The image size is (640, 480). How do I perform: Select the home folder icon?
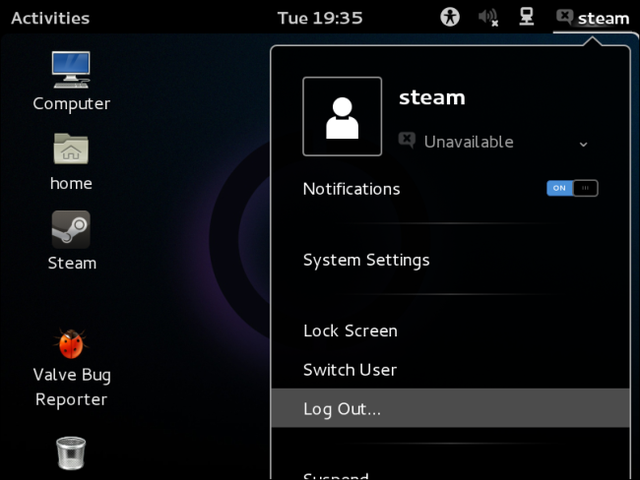tap(71, 149)
